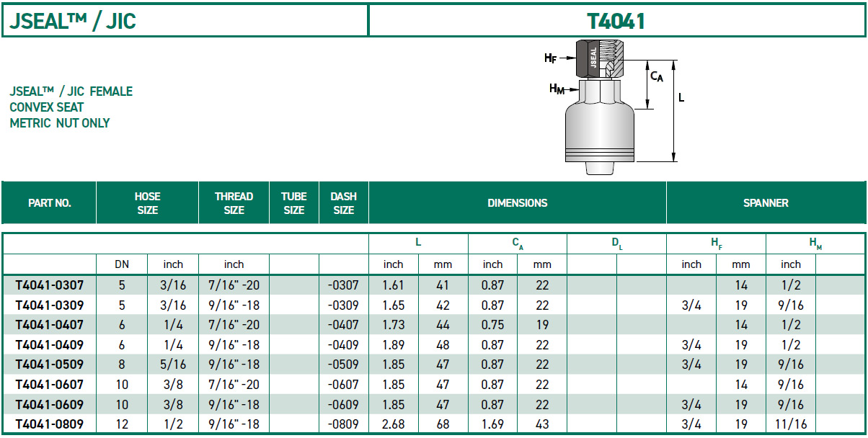868x438 pixels.
Task: Click the L inch value 1.61
Action: click(393, 285)
